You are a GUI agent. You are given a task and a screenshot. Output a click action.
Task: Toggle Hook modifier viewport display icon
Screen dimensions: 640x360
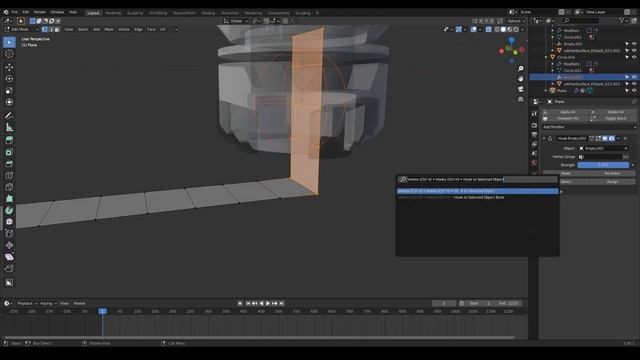pos(605,139)
